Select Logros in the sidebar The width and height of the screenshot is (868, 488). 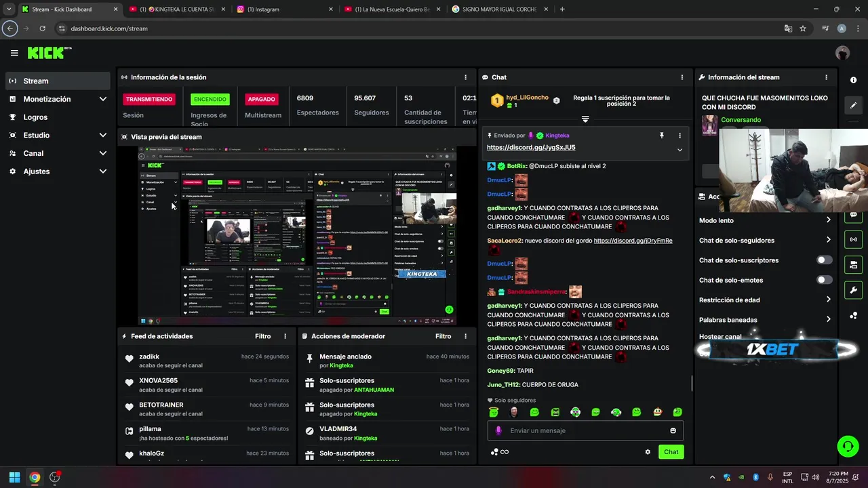coord(58,117)
